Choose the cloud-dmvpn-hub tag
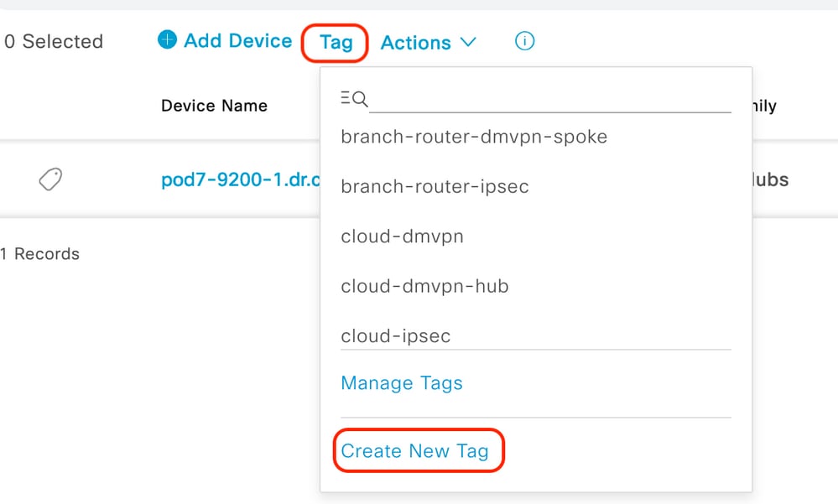The width and height of the screenshot is (838, 504). click(x=425, y=286)
